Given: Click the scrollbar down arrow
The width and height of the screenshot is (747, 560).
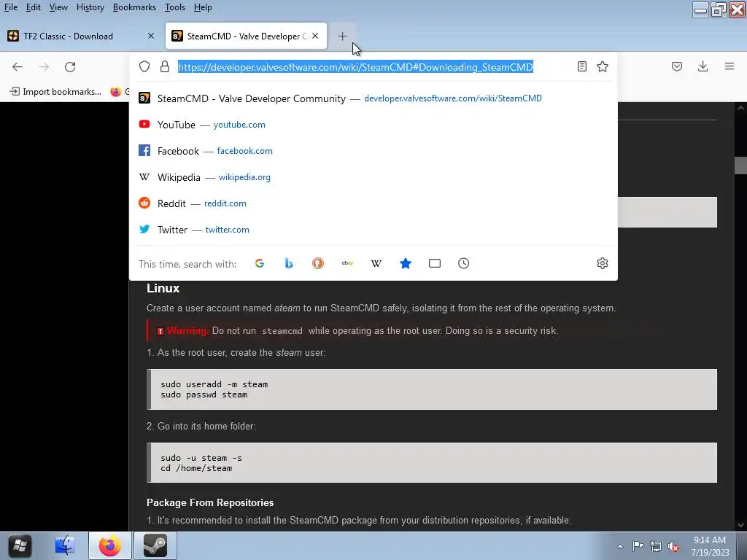Looking at the screenshot, I should pos(740,525).
